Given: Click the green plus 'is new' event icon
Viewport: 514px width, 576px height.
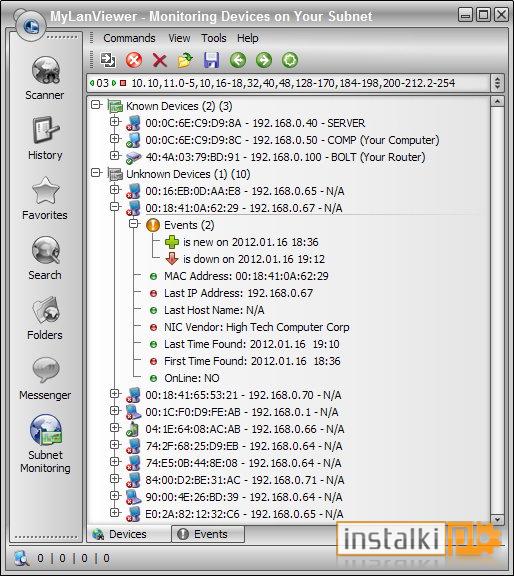Looking at the screenshot, I should tap(172, 242).
